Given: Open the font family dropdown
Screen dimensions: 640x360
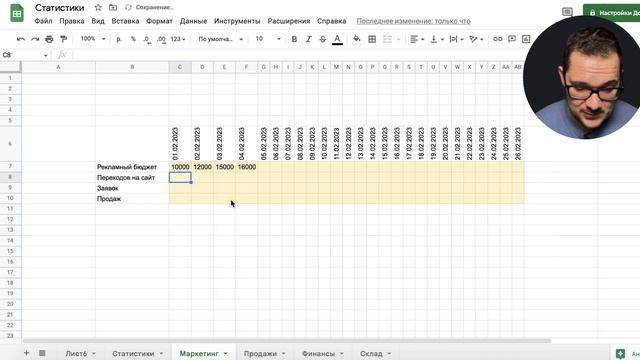Looking at the screenshot, I should pyautogui.click(x=220, y=39).
